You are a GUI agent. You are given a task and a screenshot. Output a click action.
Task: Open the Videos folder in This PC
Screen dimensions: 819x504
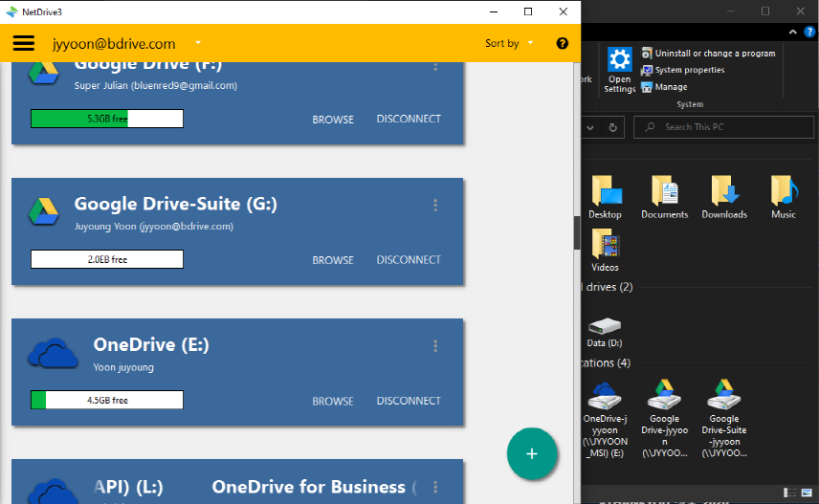pos(605,251)
